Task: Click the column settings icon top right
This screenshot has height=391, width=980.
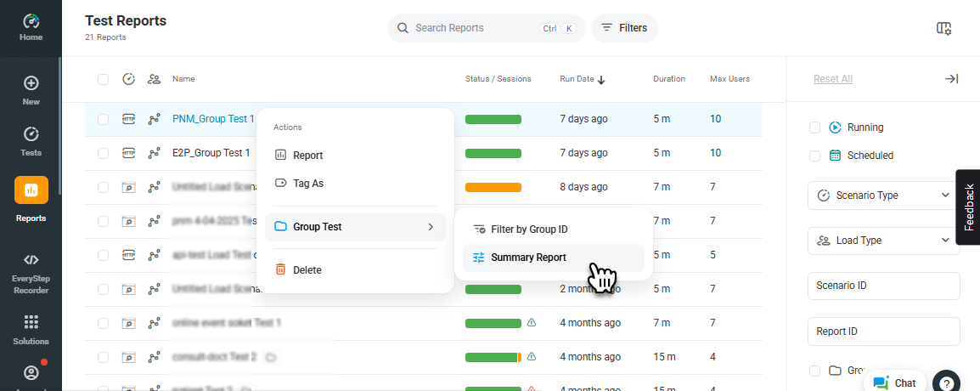Action: (x=943, y=28)
